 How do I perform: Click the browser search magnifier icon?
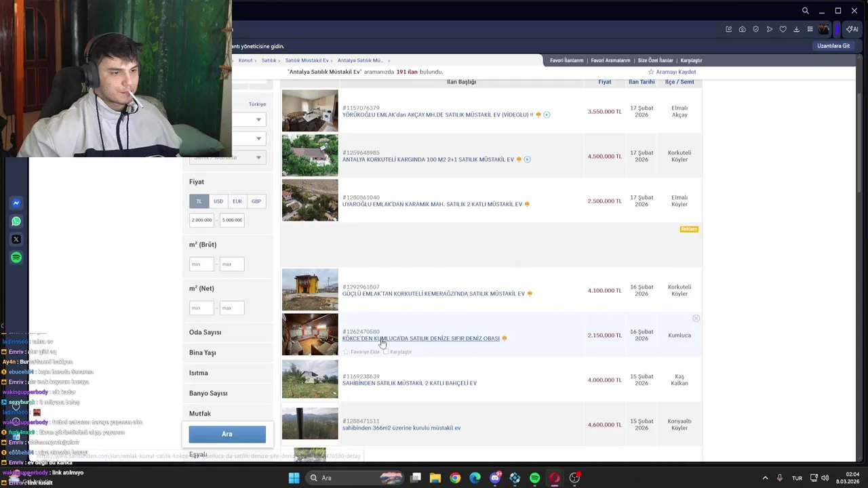point(805,11)
